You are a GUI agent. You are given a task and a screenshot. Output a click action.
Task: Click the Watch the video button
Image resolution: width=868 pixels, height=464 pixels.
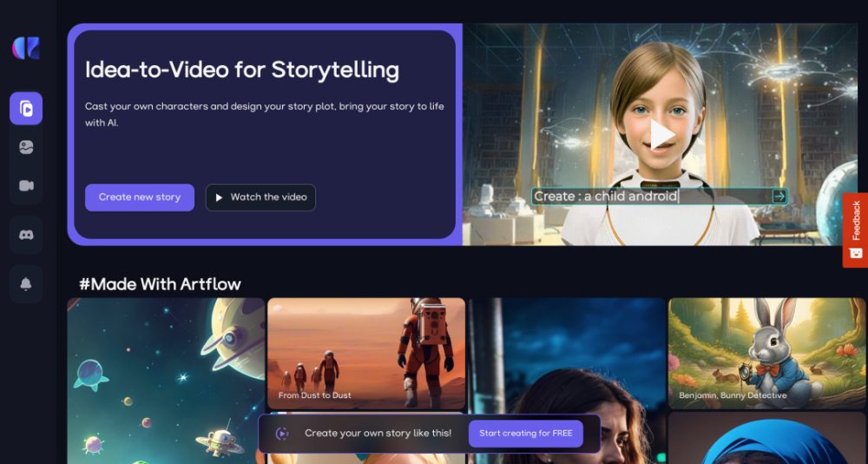(260, 197)
